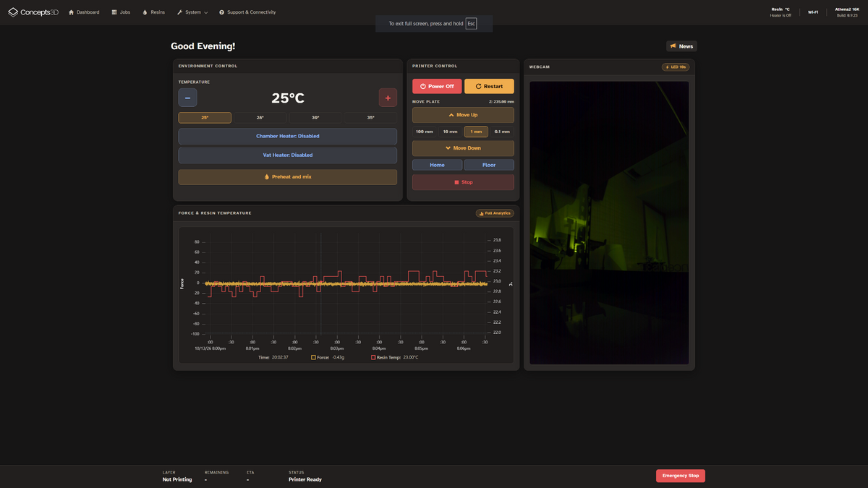Select the 35° temperature preset
Image resolution: width=868 pixels, height=488 pixels.
(370, 118)
